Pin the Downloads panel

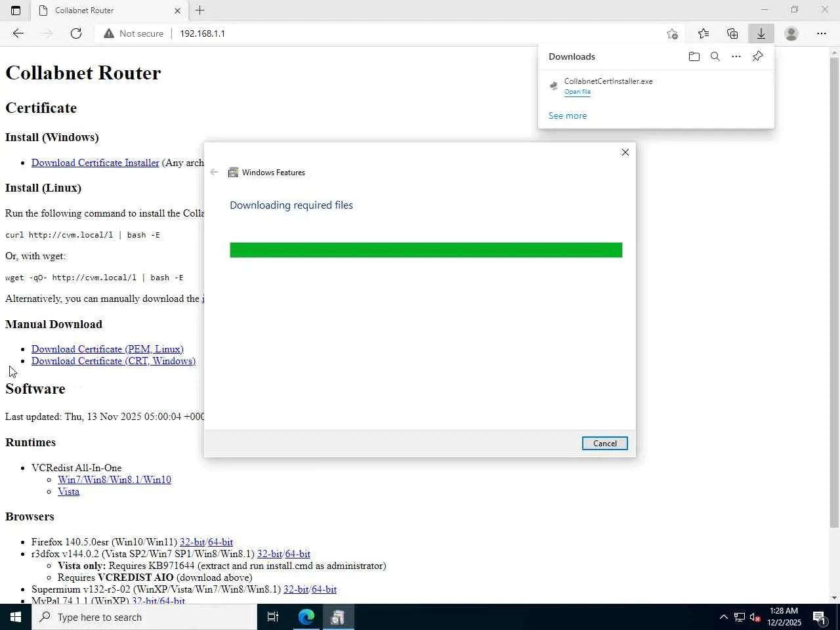757,56
